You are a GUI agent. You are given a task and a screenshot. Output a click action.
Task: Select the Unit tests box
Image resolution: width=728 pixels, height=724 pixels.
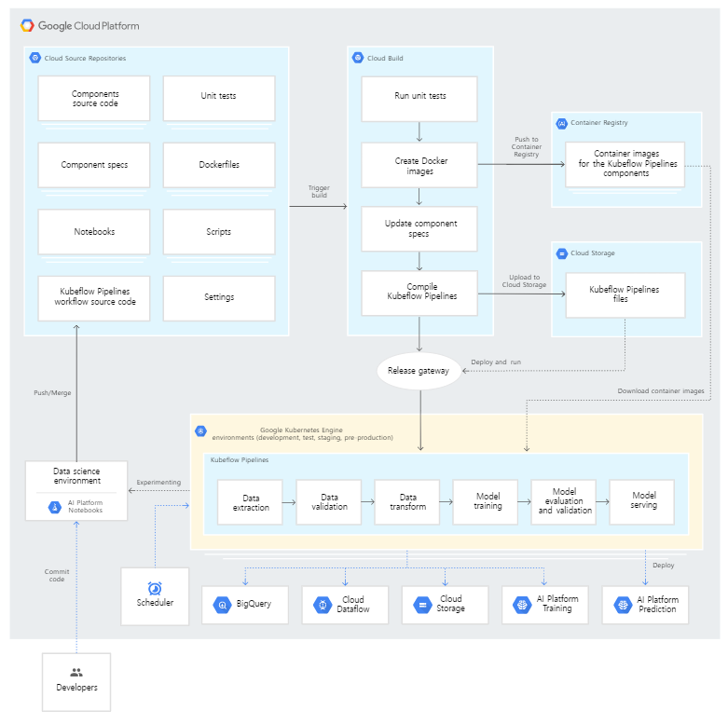[x=219, y=99]
